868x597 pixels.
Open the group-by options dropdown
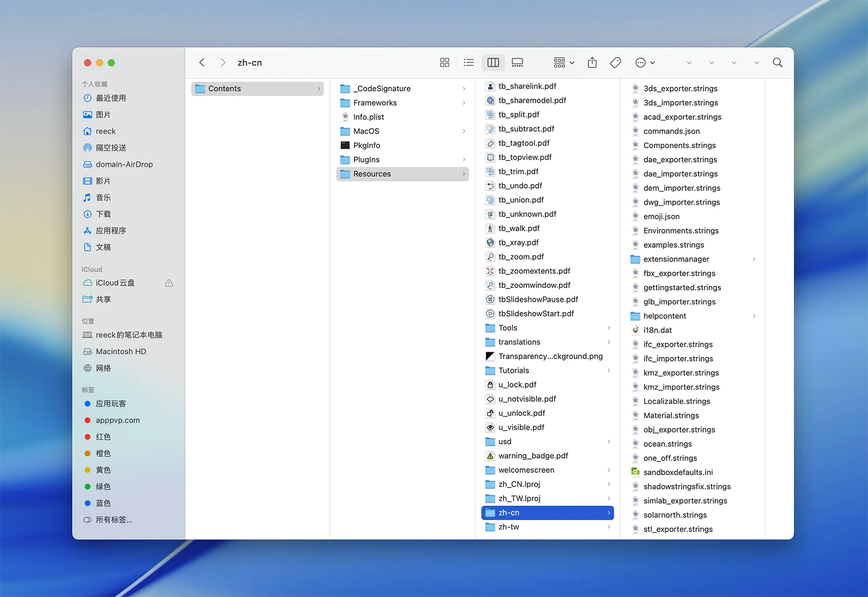564,62
